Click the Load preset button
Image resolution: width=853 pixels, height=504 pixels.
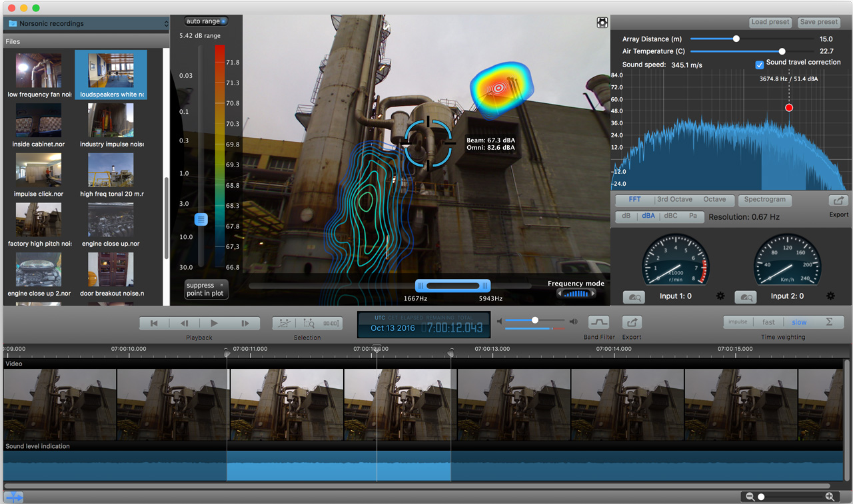(x=770, y=22)
